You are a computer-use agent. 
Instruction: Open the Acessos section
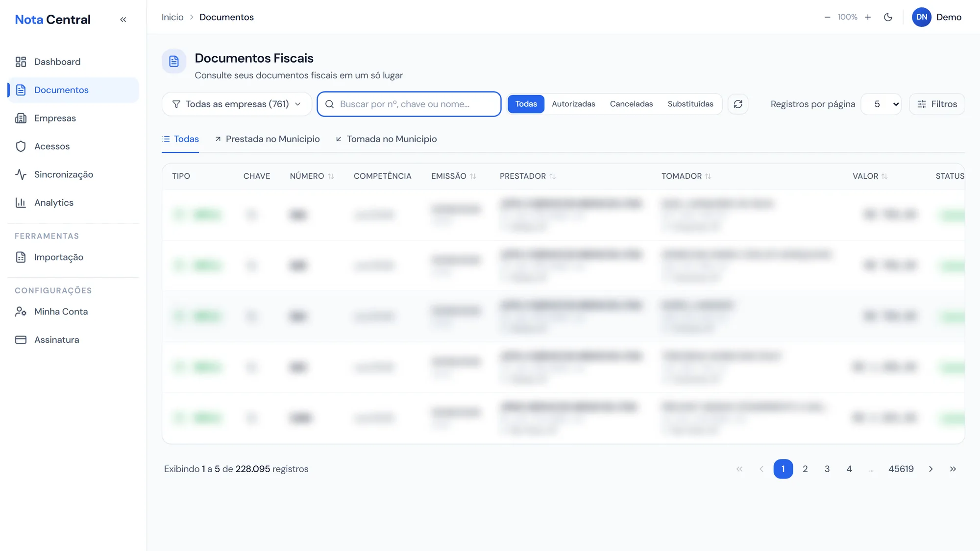(x=73, y=146)
